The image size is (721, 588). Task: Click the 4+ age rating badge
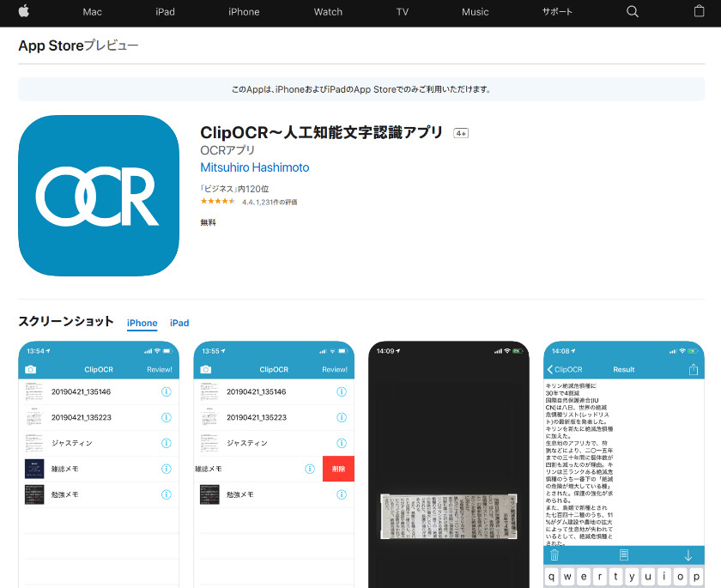click(x=461, y=133)
